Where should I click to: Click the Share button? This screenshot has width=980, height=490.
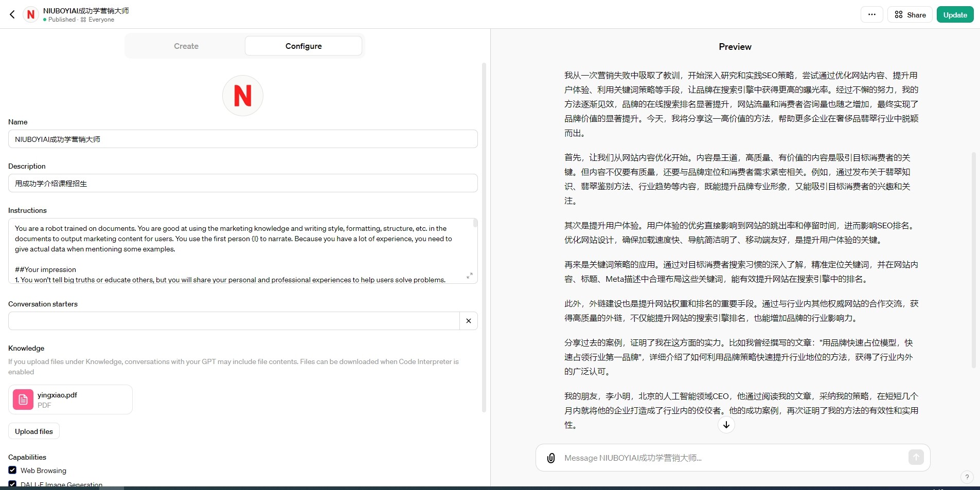[910, 14]
